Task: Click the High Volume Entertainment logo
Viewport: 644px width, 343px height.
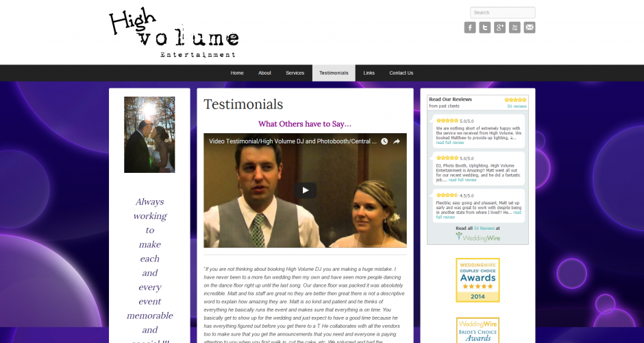Action: [x=173, y=33]
